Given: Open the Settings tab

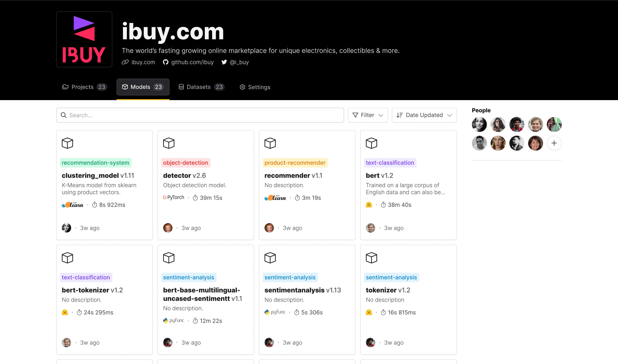Looking at the screenshot, I should coord(255,87).
